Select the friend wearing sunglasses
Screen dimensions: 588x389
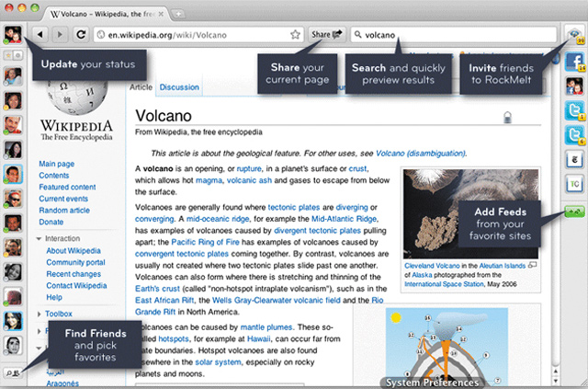point(13,199)
